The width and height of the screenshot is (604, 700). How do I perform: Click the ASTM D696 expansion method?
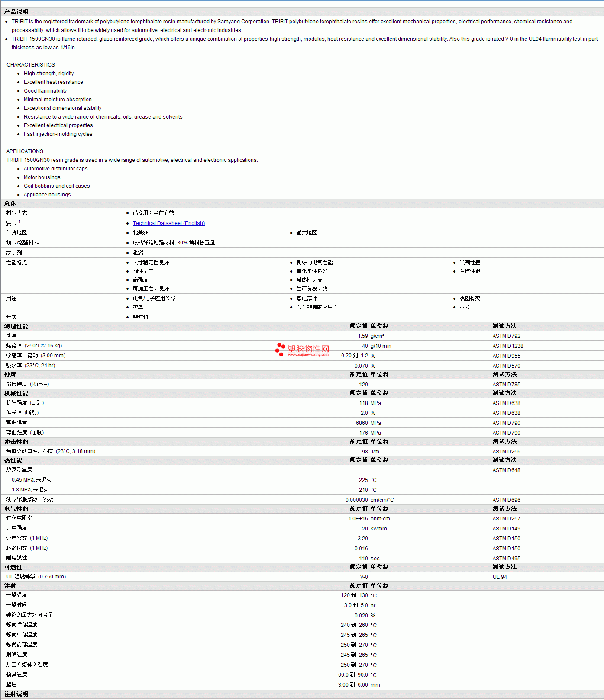[x=506, y=500]
